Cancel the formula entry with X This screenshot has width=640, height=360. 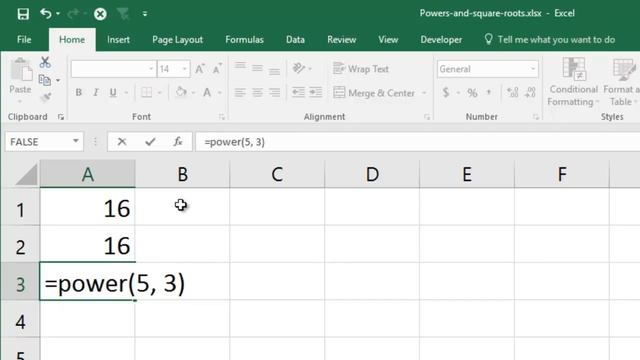pyautogui.click(x=122, y=142)
